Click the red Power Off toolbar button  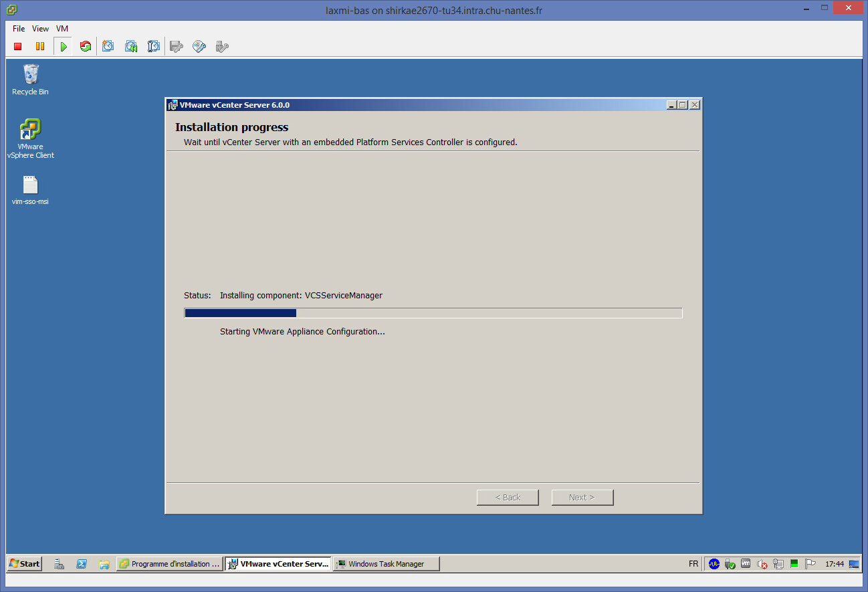tap(18, 46)
